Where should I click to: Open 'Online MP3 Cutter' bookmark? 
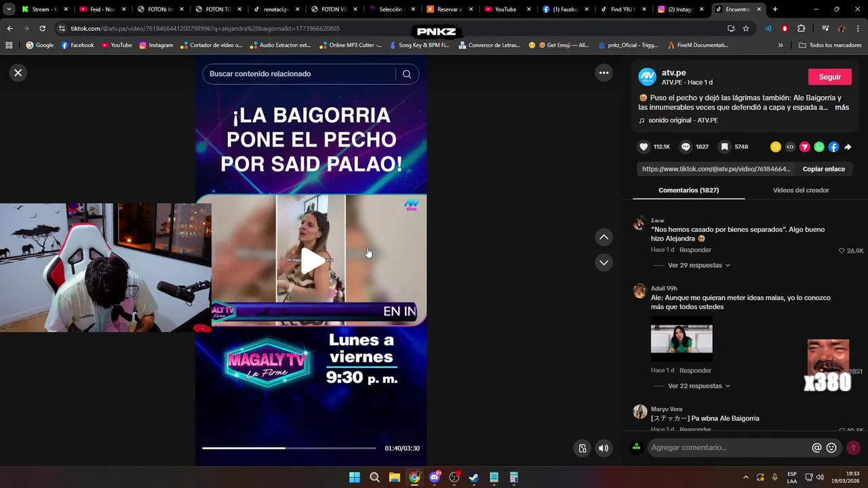pos(351,45)
